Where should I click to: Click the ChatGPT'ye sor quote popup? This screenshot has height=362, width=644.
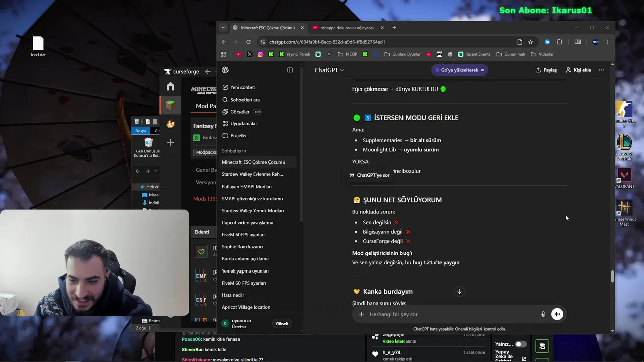pyautogui.click(x=370, y=175)
